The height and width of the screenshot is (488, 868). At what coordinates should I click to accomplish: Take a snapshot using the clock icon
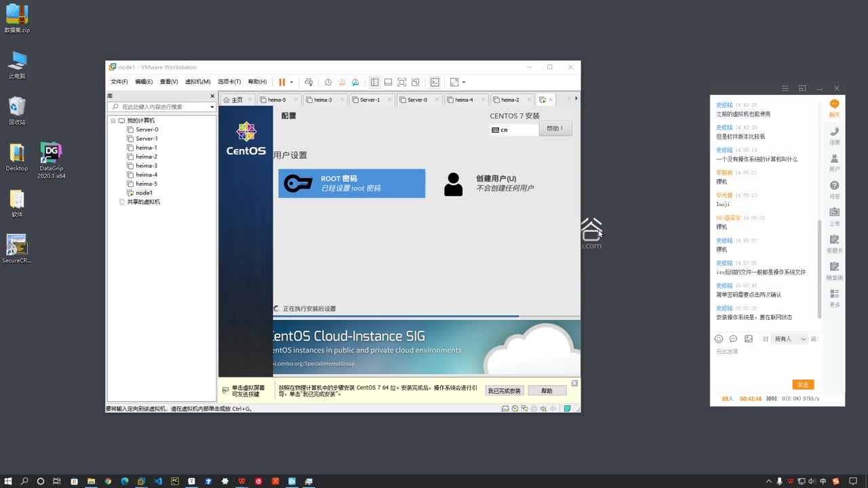pyautogui.click(x=328, y=82)
